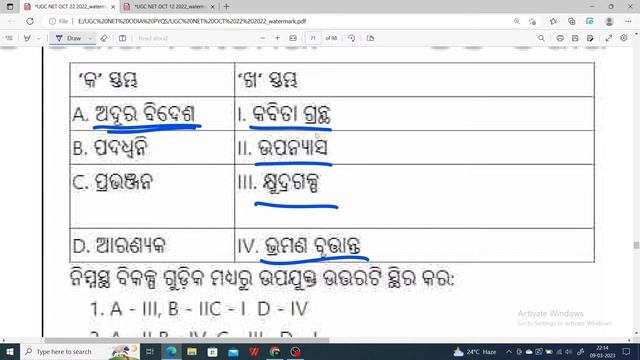The image size is (640, 360).
Task: Click the horizontal scrollbar of the PDF
Action: click(x=187, y=340)
